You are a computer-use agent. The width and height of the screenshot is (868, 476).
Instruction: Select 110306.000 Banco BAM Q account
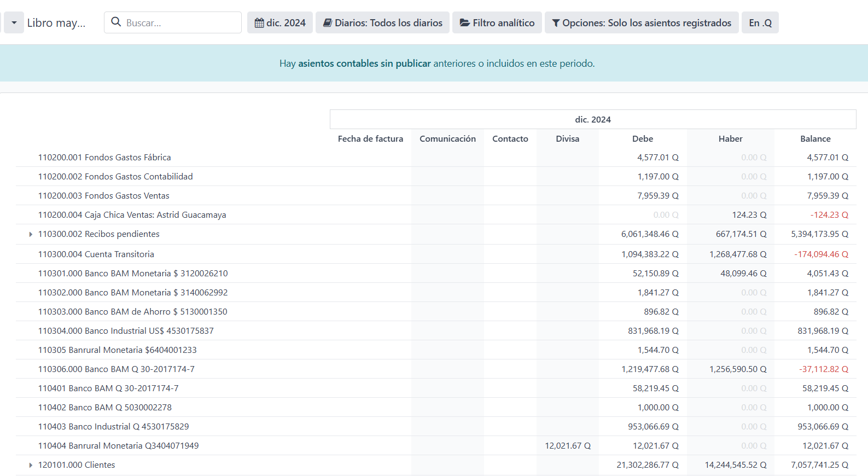(116, 369)
